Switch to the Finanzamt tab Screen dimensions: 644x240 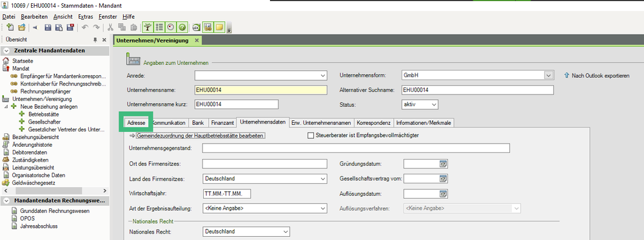222,123
